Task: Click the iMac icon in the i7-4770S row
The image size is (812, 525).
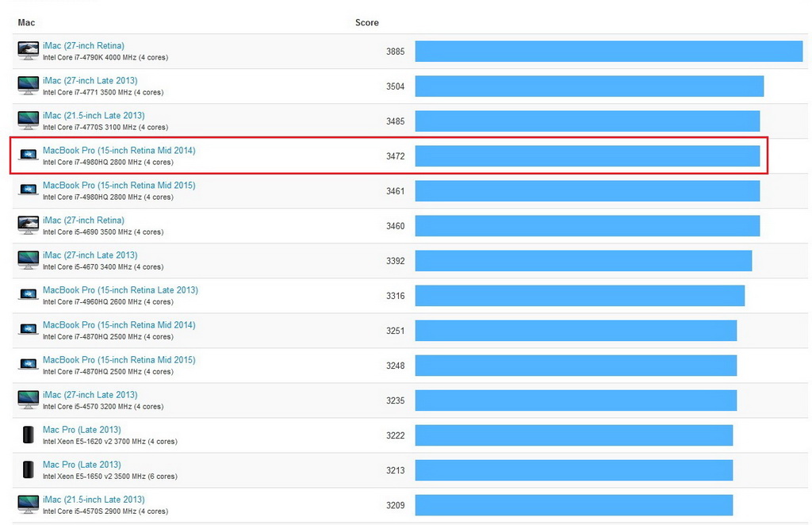Action: pos(28,121)
